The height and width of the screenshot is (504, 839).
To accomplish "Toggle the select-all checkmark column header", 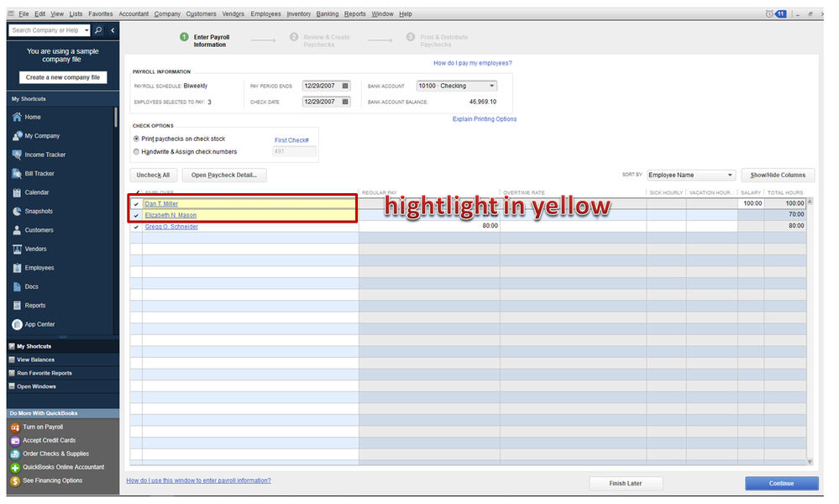I will coord(137,192).
